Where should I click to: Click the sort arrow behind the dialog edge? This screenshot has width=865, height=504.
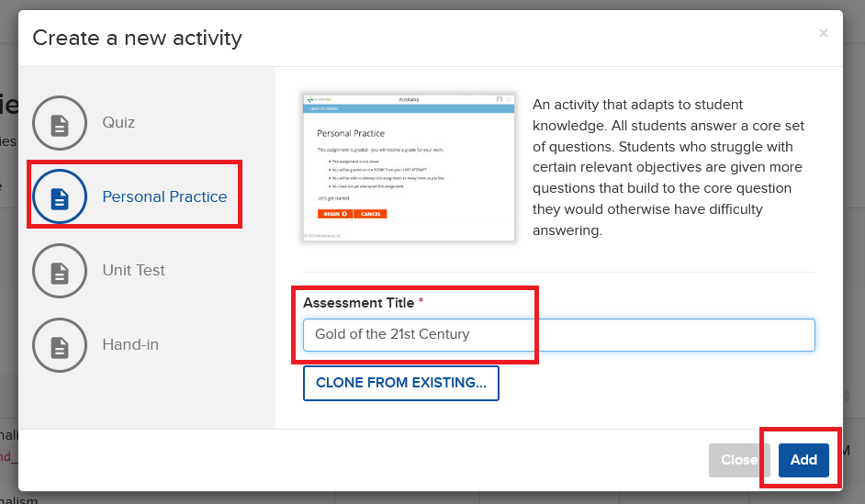(x=848, y=396)
